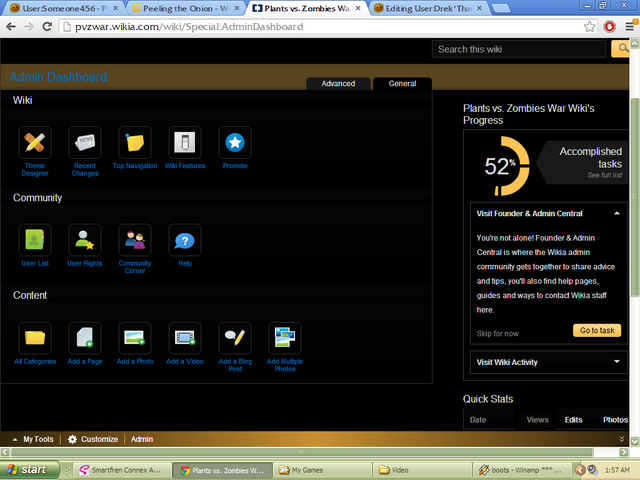Reload the page with browser refresh icon

(47, 27)
